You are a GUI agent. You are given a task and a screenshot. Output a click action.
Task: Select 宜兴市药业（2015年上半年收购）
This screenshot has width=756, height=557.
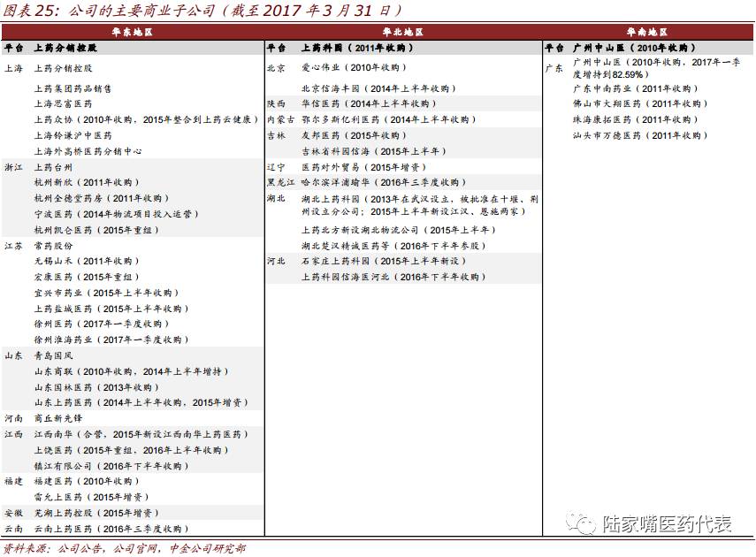pyautogui.click(x=107, y=293)
